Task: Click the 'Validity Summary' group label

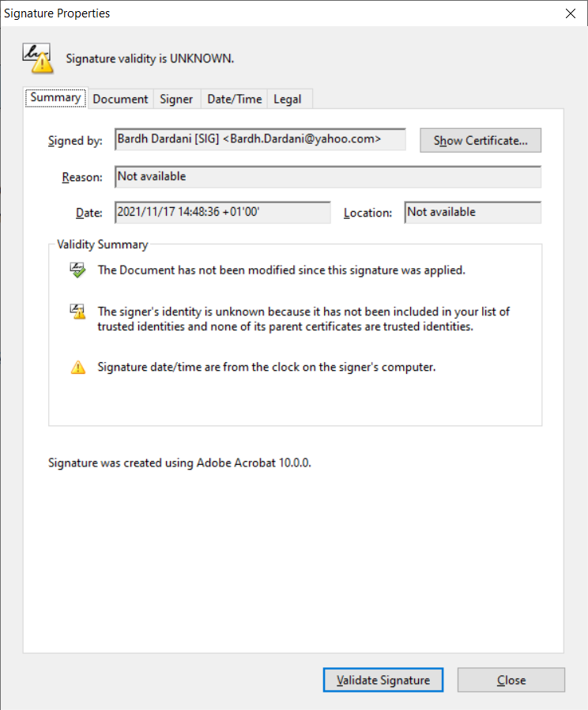Action: [102, 244]
